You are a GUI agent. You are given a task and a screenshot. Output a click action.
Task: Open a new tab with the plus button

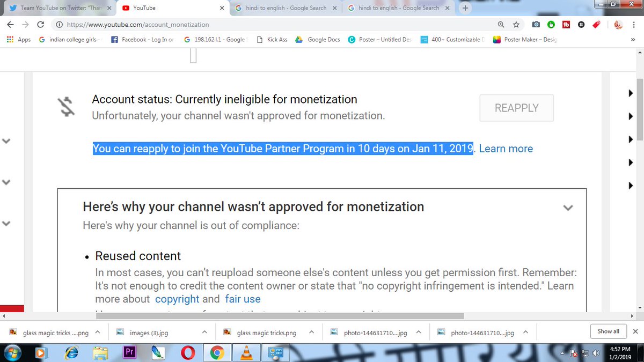click(x=465, y=8)
